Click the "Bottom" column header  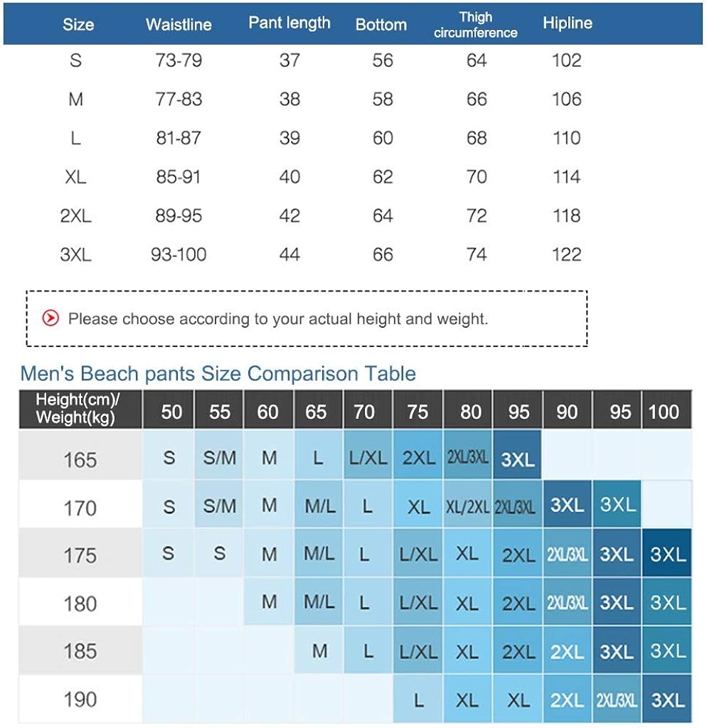point(381,24)
